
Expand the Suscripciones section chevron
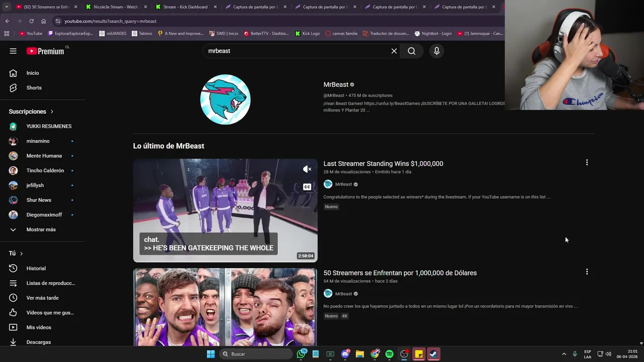click(52, 112)
